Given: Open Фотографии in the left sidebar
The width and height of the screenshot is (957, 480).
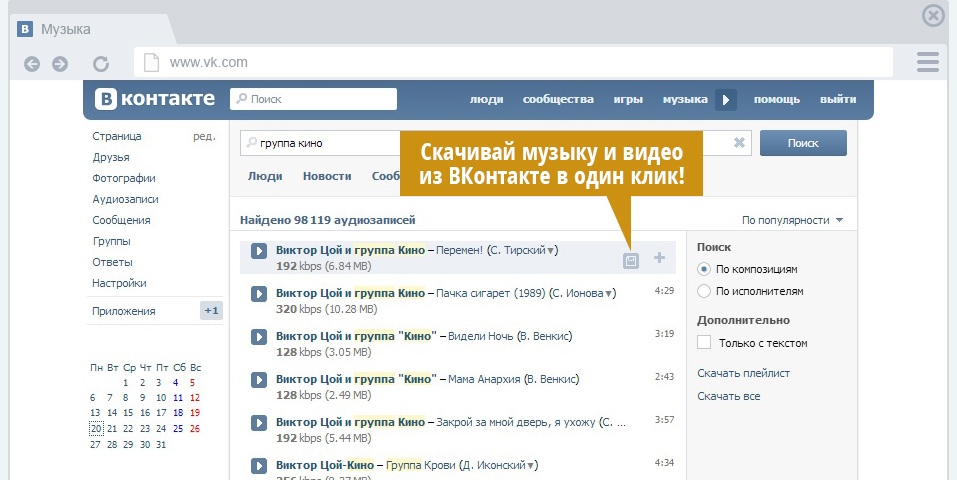Looking at the screenshot, I should click(124, 178).
